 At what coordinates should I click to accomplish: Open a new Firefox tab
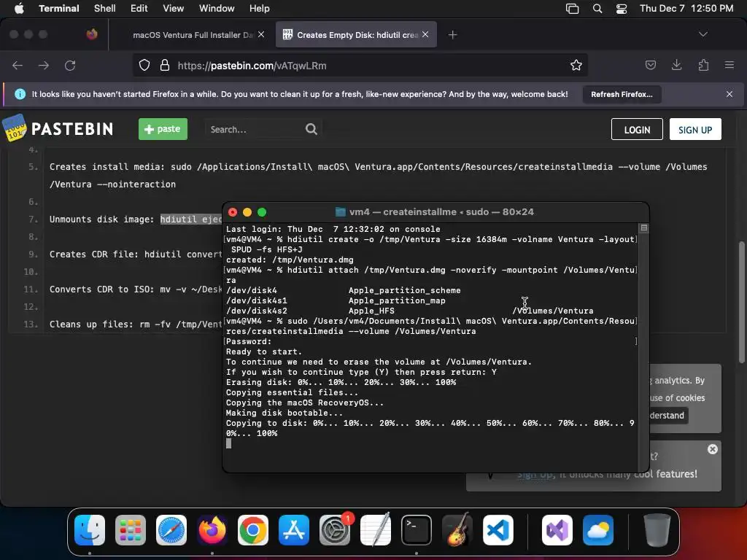point(452,35)
